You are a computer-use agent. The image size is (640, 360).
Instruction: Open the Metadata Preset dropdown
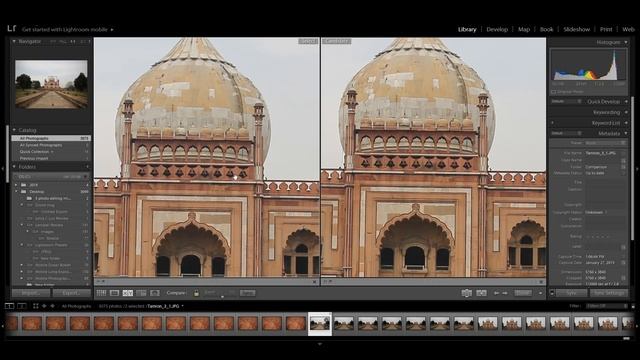tap(605, 143)
